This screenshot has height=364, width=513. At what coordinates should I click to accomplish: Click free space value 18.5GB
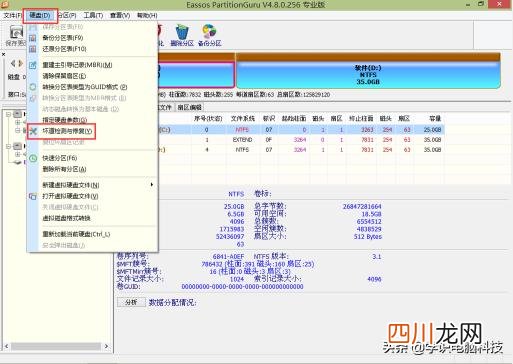point(371,214)
